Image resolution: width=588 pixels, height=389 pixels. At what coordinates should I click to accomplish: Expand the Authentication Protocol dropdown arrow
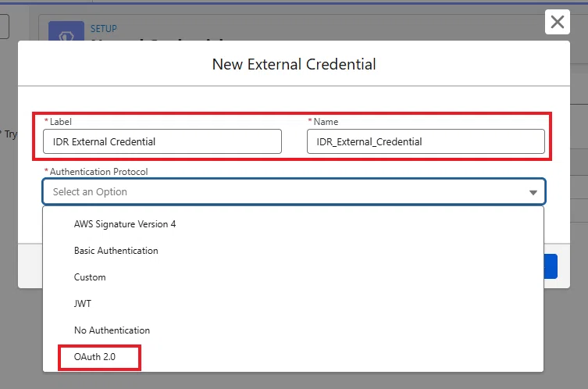533,192
